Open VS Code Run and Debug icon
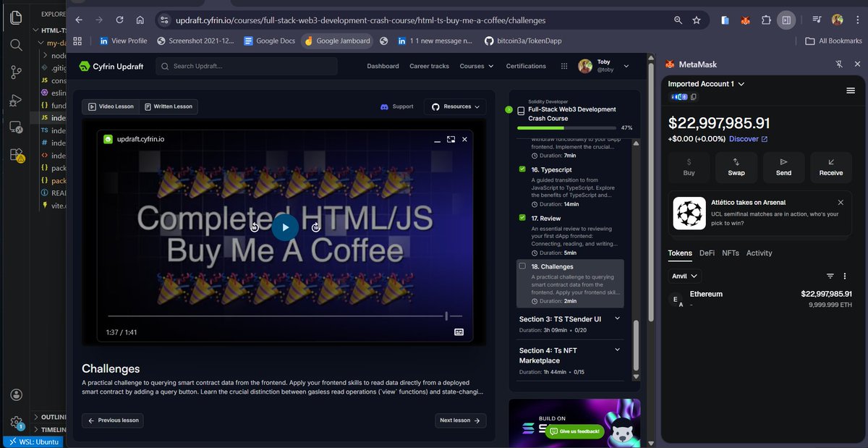This screenshot has width=868, height=448. tap(16, 100)
